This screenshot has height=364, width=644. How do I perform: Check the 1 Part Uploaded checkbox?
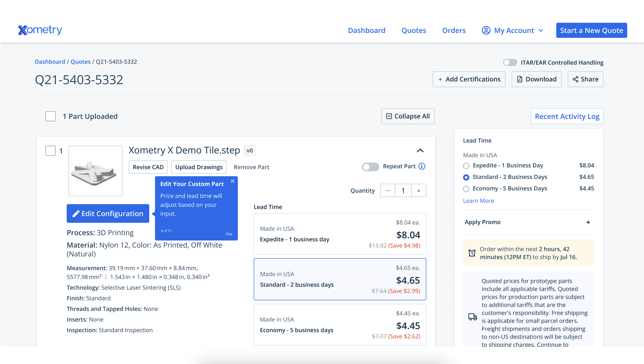(50, 116)
